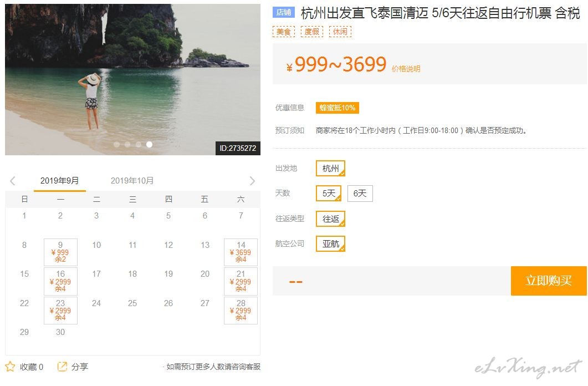
Task: Select September 14 priced ¥3699
Action: coord(241,252)
